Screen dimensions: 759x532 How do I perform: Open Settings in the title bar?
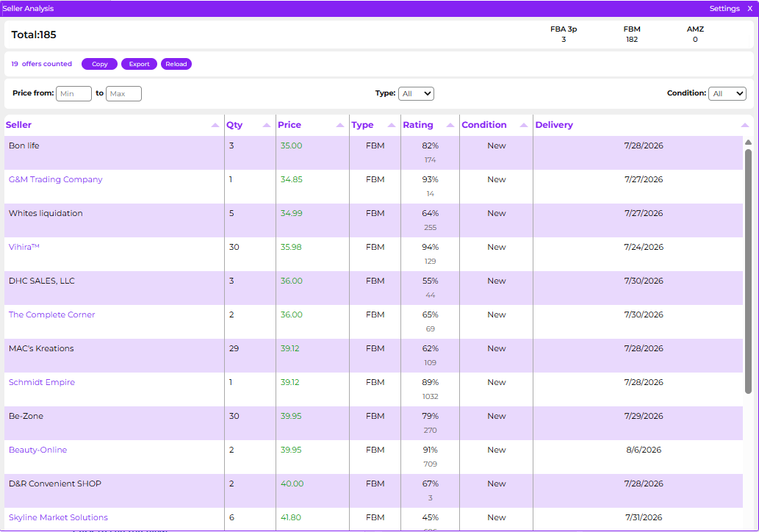click(724, 8)
